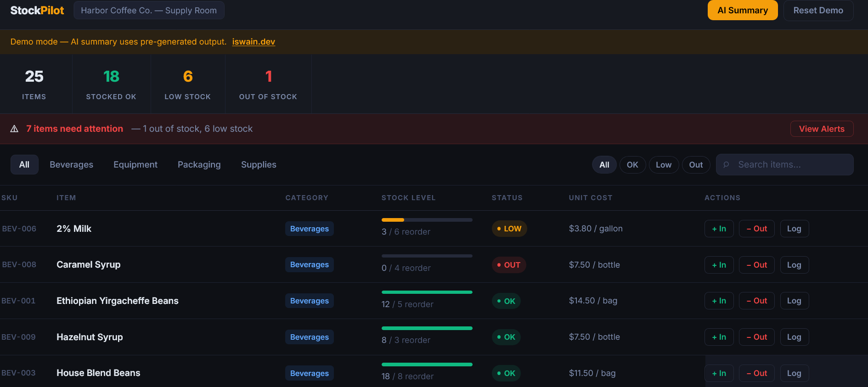The image size is (868, 387).
Task: Remove stock out for Caramel Syrup
Action: [x=756, y=265]
